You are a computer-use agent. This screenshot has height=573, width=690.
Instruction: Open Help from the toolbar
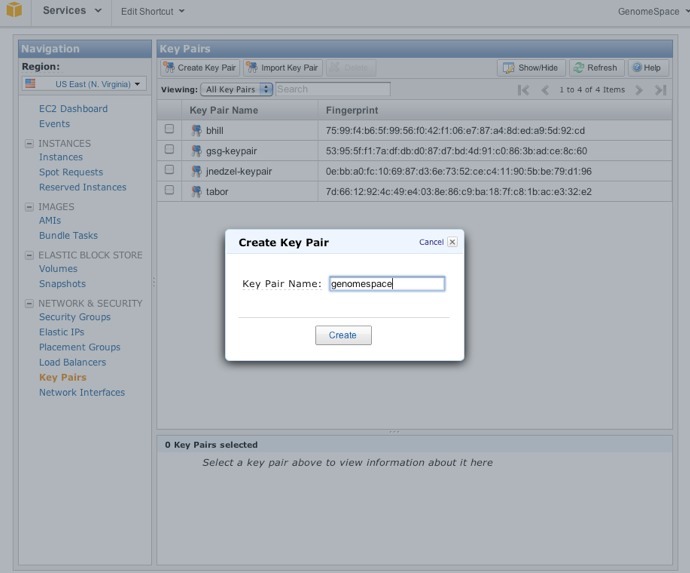click(x=646, y=68)
